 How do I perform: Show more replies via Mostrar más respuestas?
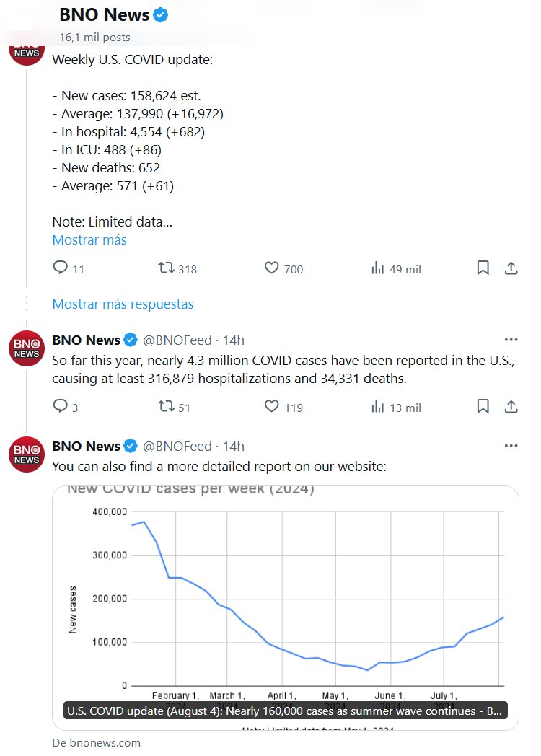pos(123,304)
